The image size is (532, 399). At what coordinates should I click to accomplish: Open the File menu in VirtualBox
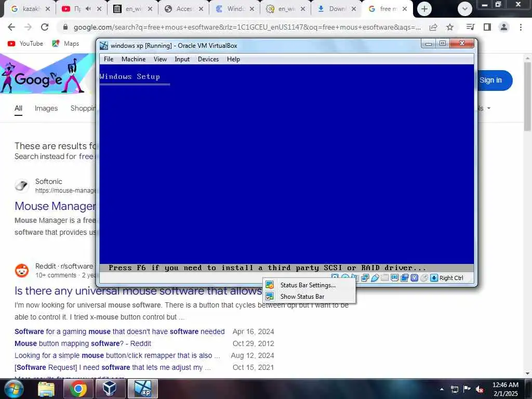pos(109,59)
